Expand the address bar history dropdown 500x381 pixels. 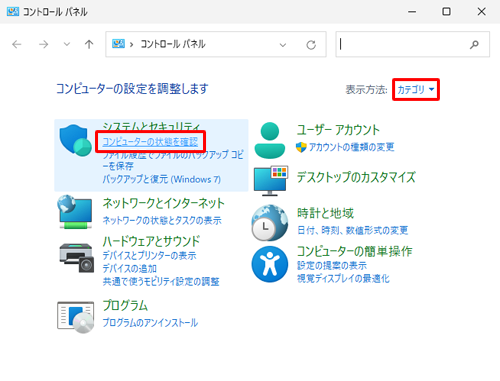pos(283,45)
